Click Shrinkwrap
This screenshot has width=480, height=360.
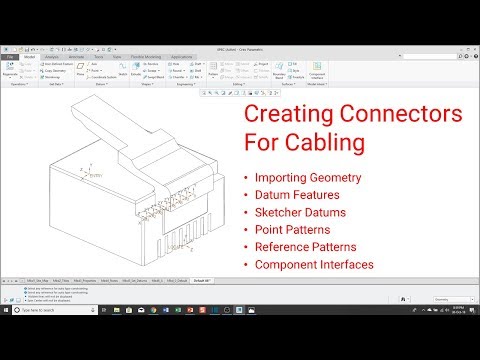[x=50, y=77]
